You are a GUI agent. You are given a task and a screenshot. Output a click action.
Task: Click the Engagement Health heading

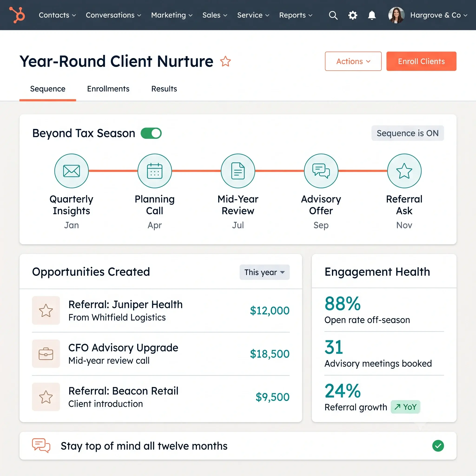377,272
